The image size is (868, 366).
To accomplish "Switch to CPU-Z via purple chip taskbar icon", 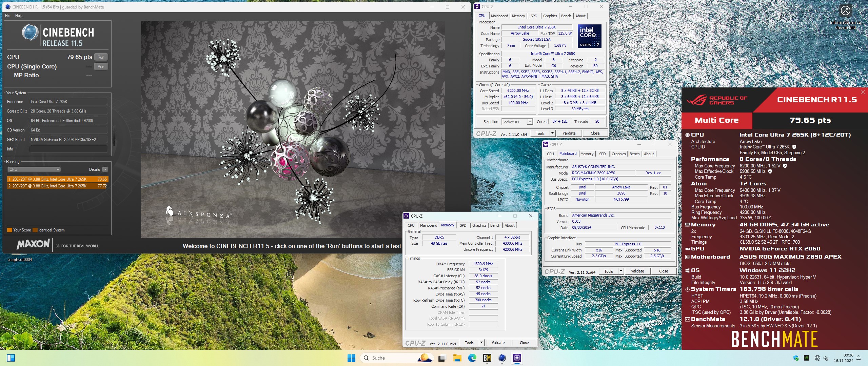I will click(x=517, y=358).
